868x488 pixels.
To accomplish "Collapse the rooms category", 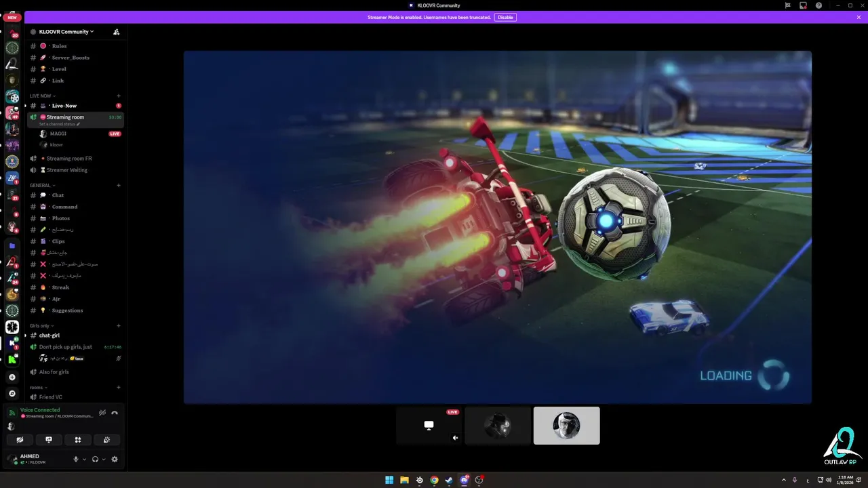I will coord(38,387).
